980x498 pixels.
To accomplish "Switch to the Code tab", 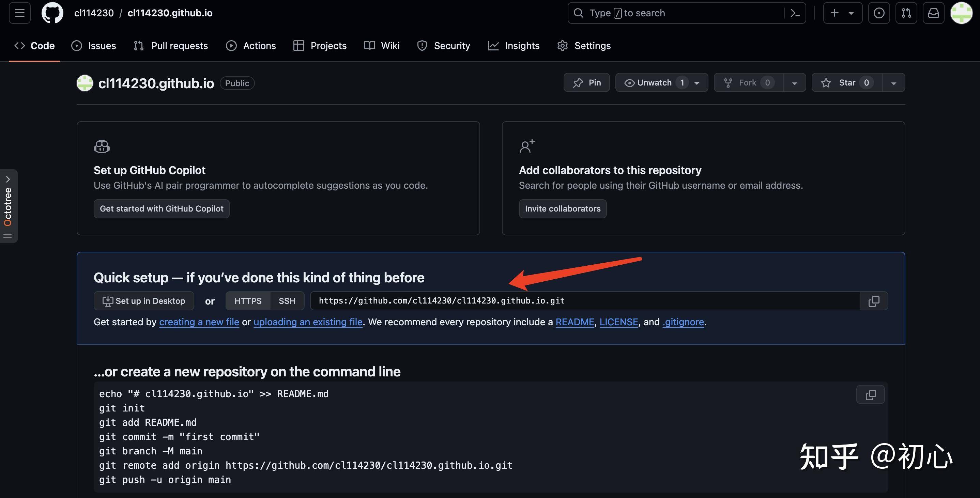I will (x=35, y=46).
